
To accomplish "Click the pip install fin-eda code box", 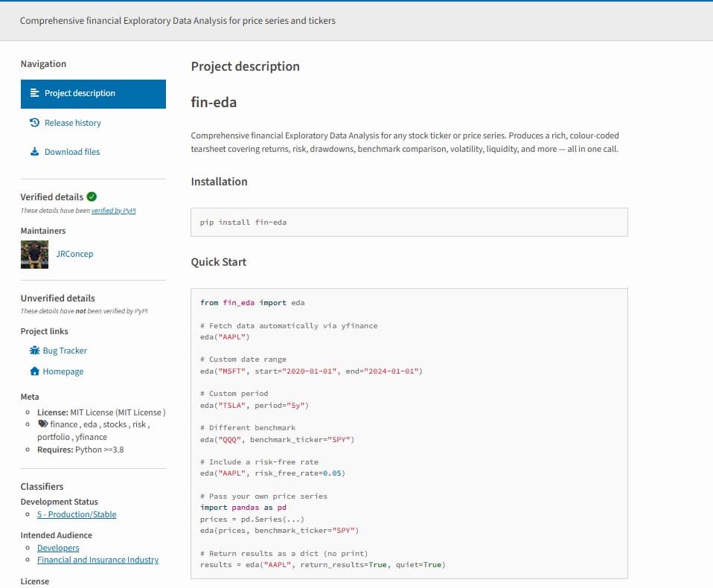I will point(409,222).
